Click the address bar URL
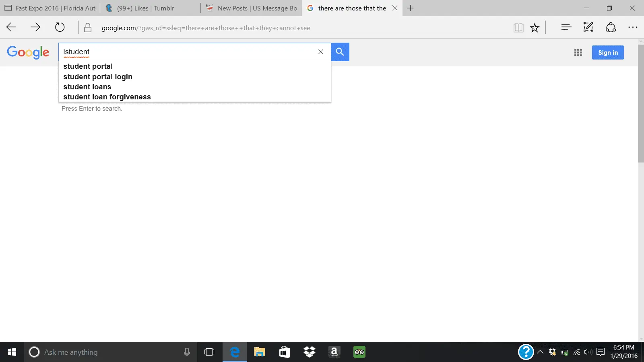The image size is (644, 362). click(x=206, y=28)
